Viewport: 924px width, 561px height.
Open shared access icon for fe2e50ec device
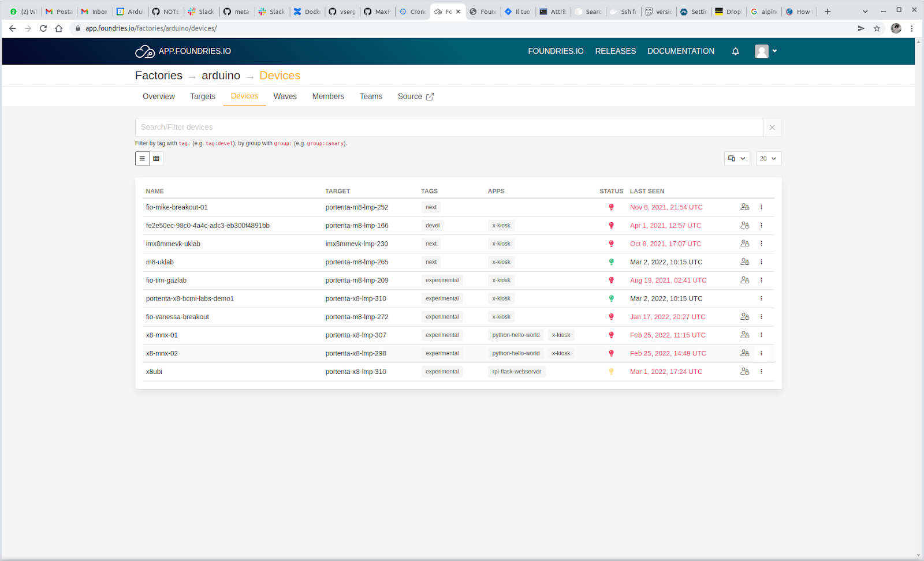tap(745, 226)
